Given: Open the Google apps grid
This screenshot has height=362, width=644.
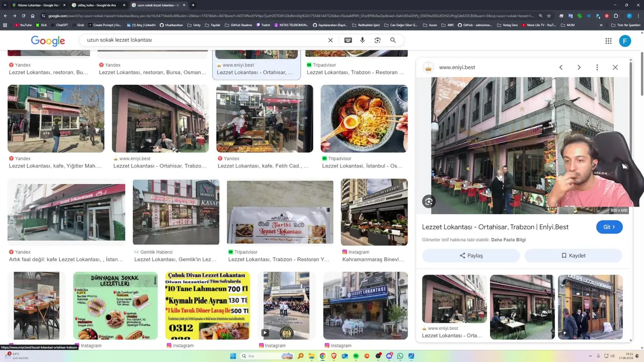Looking at the screenshot, I should pyautogui.click(x=608, y=41).
